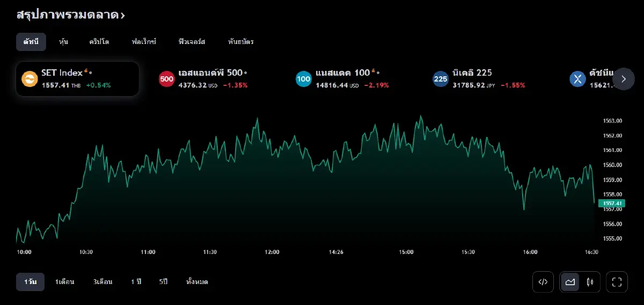Select the เอสแอนด์พี 500 index card
644x305 pixels.
(x=215, y=79)
